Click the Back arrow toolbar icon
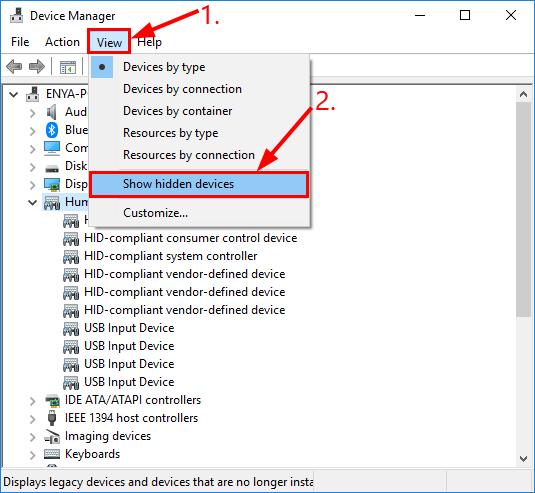Image resolution: width=535 pixels, height=493 pixels. pos(14,67)
